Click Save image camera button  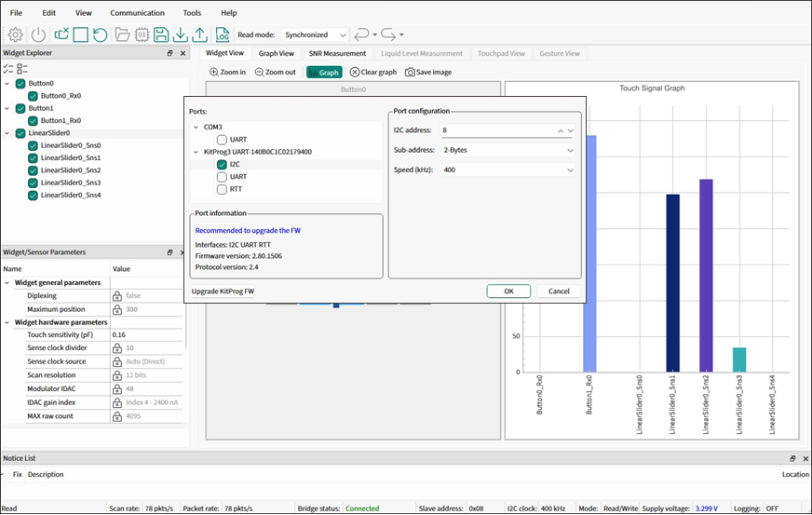pyautogui.click(x=428, y=72)
